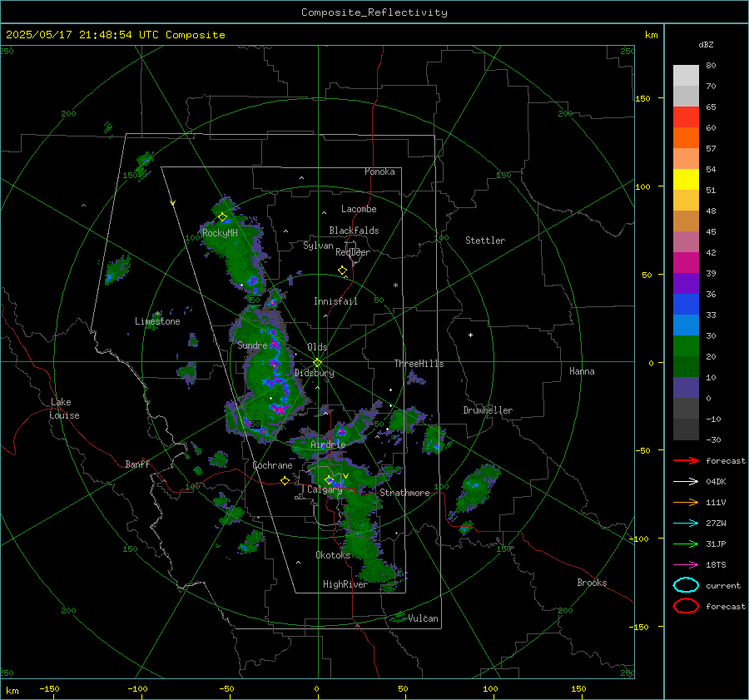Click the cyan 27ZW arrow symbol
Screen dimensions: 749x700
coord(686,523)
